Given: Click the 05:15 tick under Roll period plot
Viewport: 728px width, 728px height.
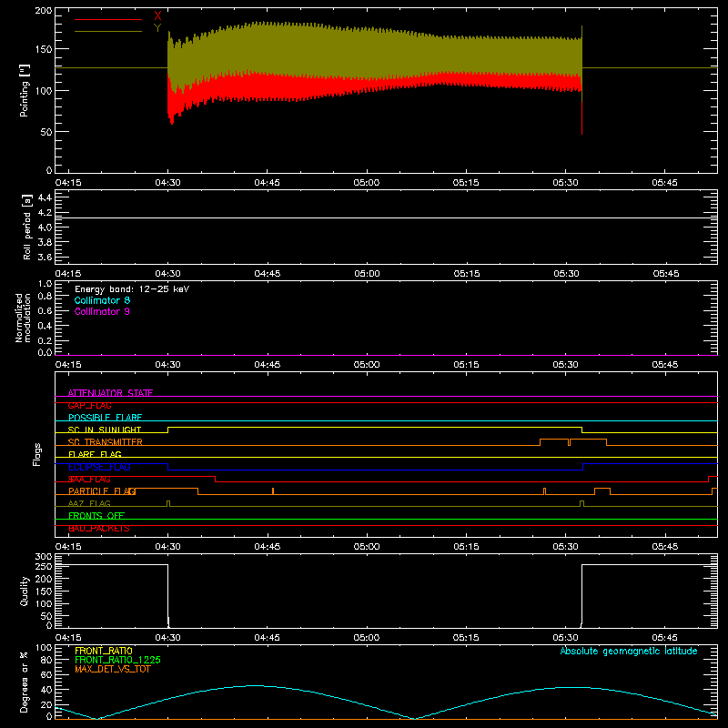Looking at the screenshot, I should pyautogui.click(x=466, y=274).
